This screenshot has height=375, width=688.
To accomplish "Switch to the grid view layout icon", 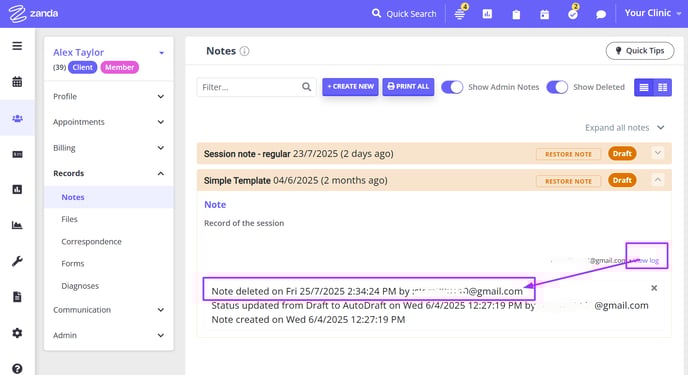I will pos(663,87).
